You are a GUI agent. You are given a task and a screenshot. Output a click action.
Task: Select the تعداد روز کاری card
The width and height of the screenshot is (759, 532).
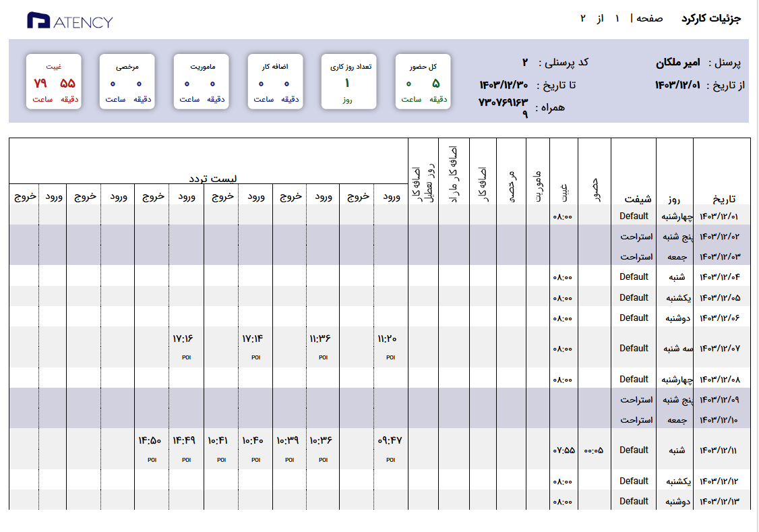click(348, 82)
